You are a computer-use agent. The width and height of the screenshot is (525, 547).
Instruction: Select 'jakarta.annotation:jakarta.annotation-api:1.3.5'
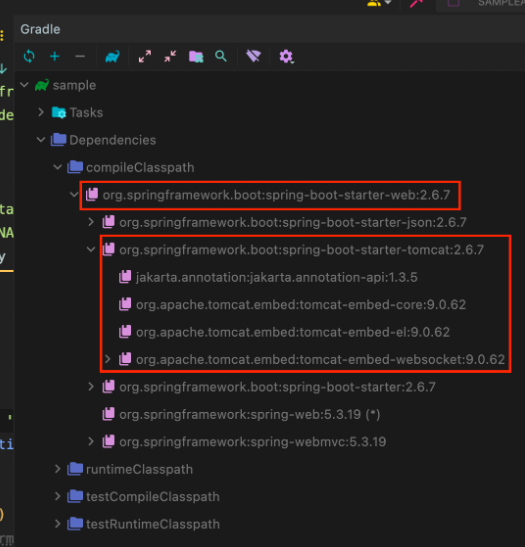(x=277, y=277)
